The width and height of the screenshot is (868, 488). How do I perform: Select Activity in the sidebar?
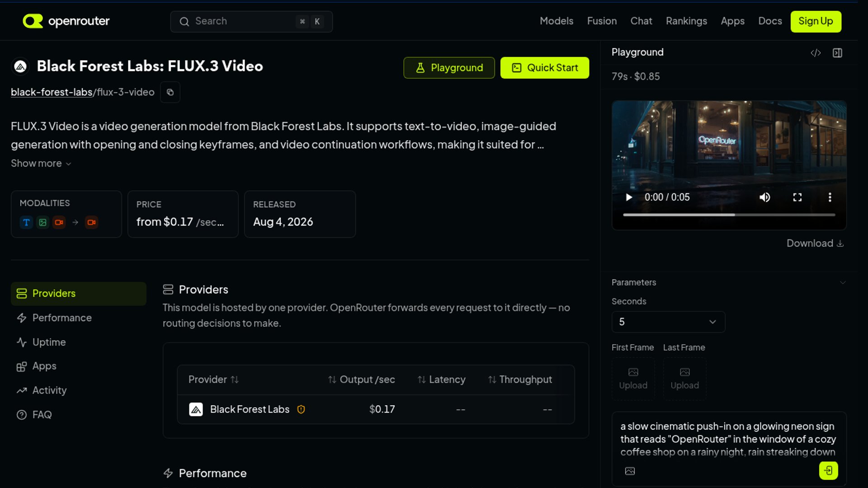click(79, 390)
